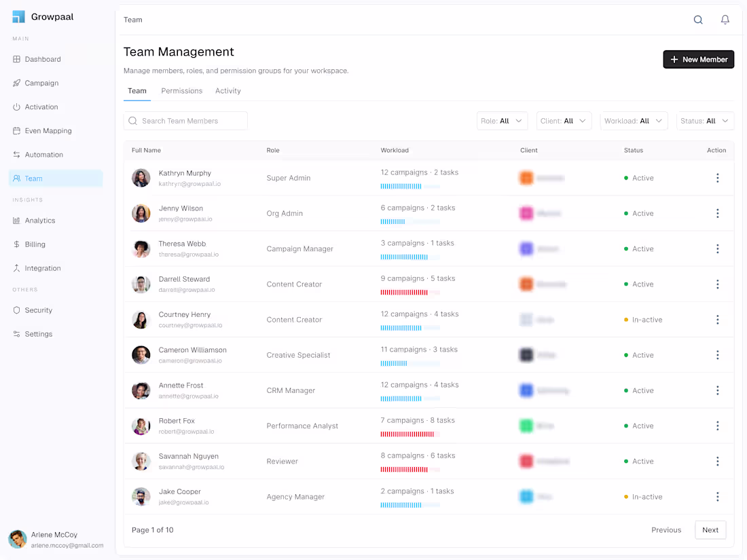Open Settings label in the sidebar

pyautogui.click(x=39, y=334)
